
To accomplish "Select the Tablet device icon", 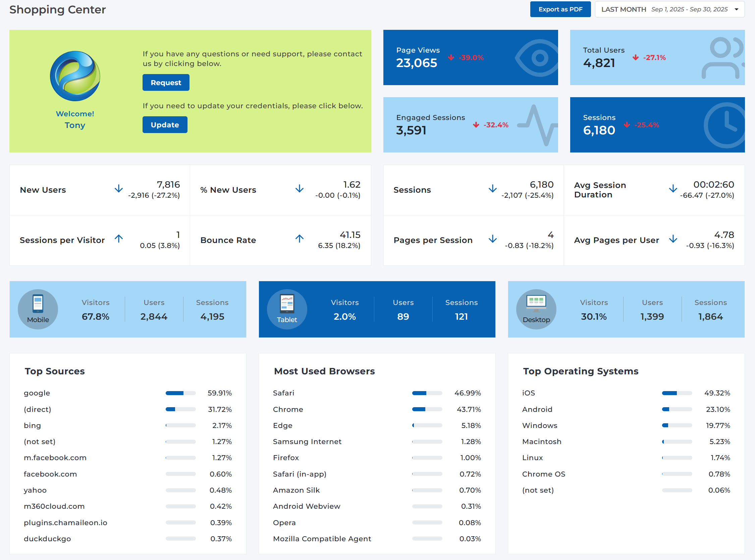I will click(x=286, y=309).
